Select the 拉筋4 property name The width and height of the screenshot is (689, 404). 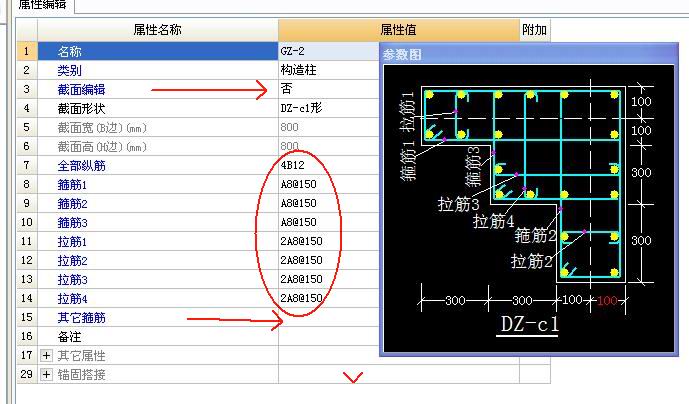pyautogui.click(x=72, y=298)
